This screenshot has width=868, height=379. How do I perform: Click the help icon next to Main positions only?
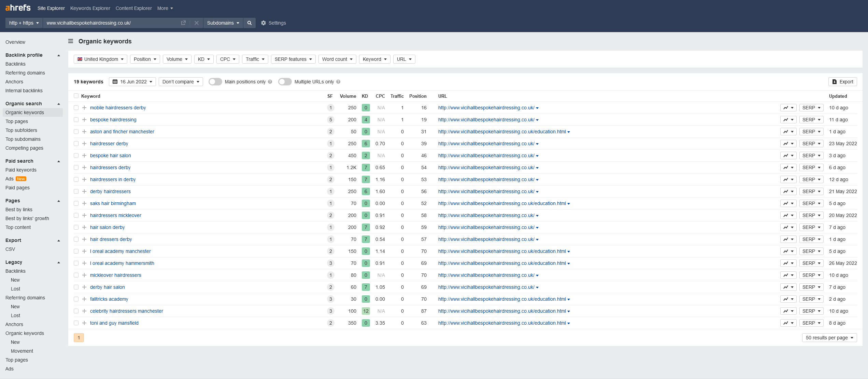pyautogui.click(x=270, y=82)
